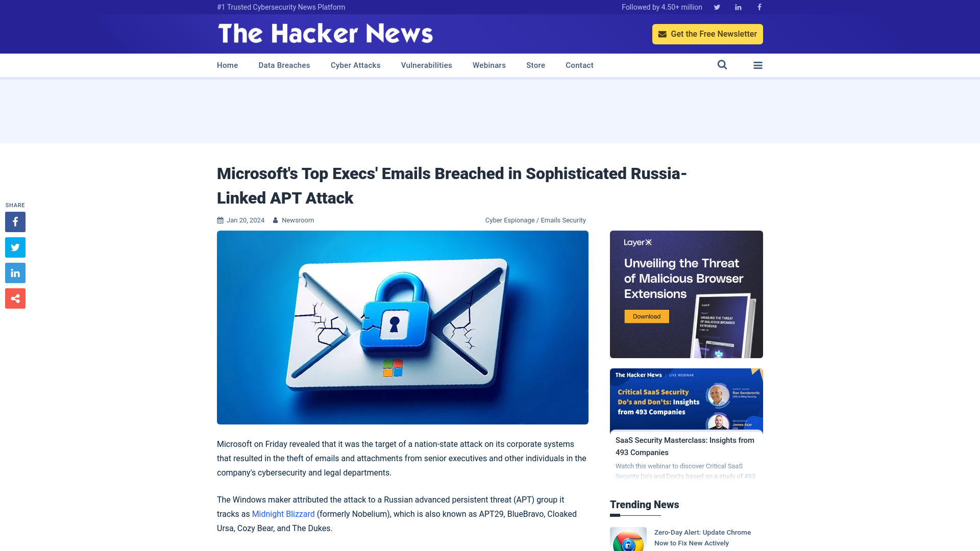Click the LinkedIn icon in header

coord(738,8)
